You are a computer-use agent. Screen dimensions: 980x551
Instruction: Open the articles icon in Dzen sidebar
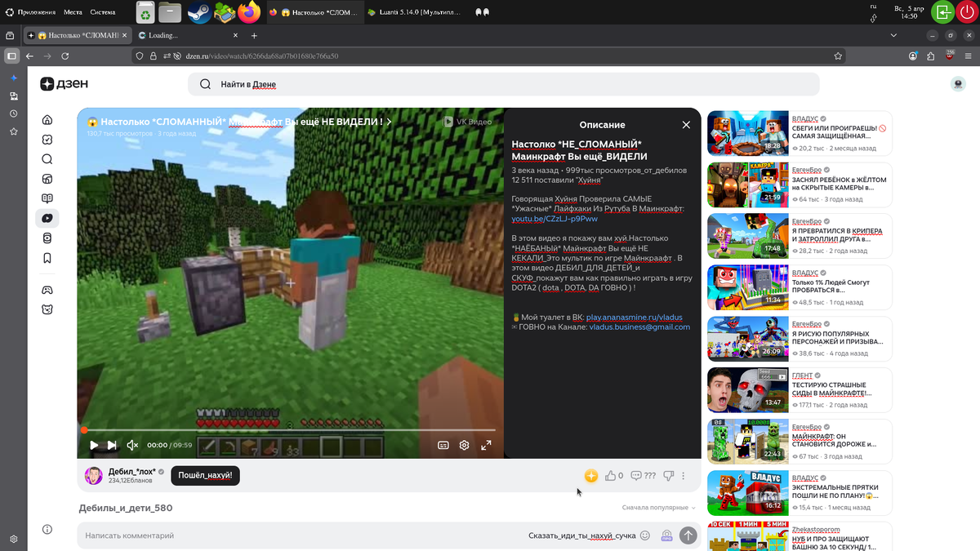coord(47,179)
